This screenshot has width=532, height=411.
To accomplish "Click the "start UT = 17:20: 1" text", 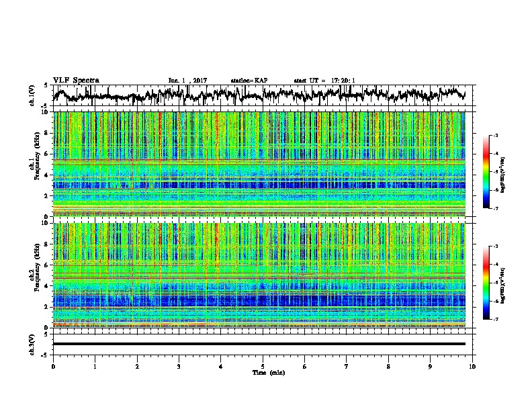I will point(324,81).
